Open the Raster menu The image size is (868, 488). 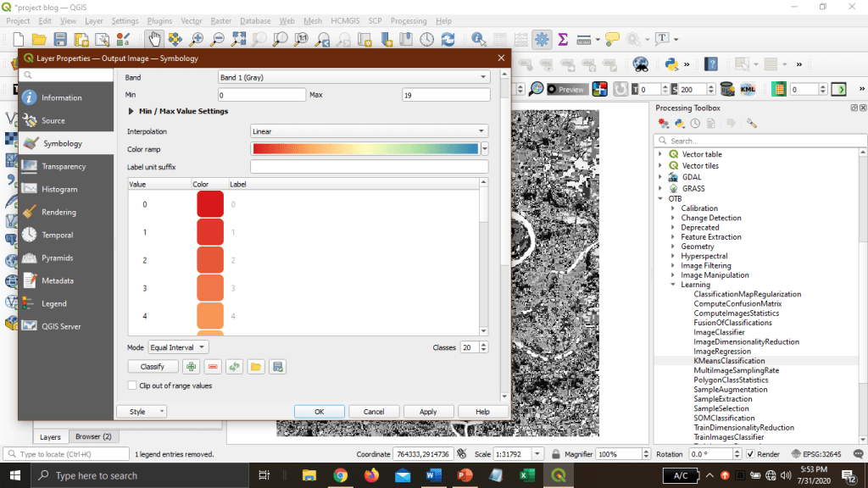221,20
